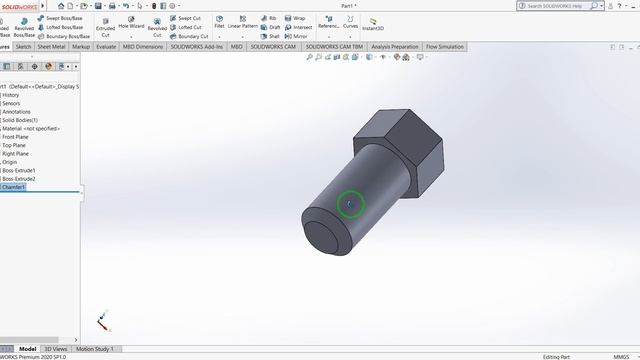Select the Swept Cut tool

coord(185,18)
